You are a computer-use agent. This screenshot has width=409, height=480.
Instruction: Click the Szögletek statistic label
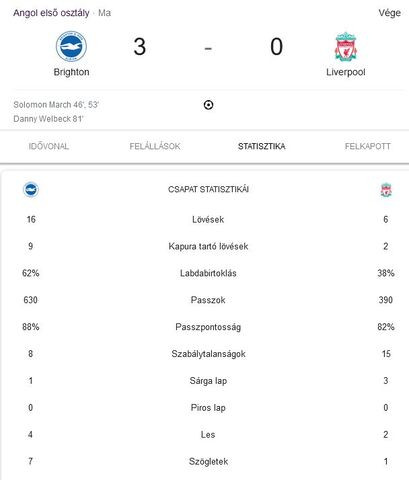click(208, 462)
